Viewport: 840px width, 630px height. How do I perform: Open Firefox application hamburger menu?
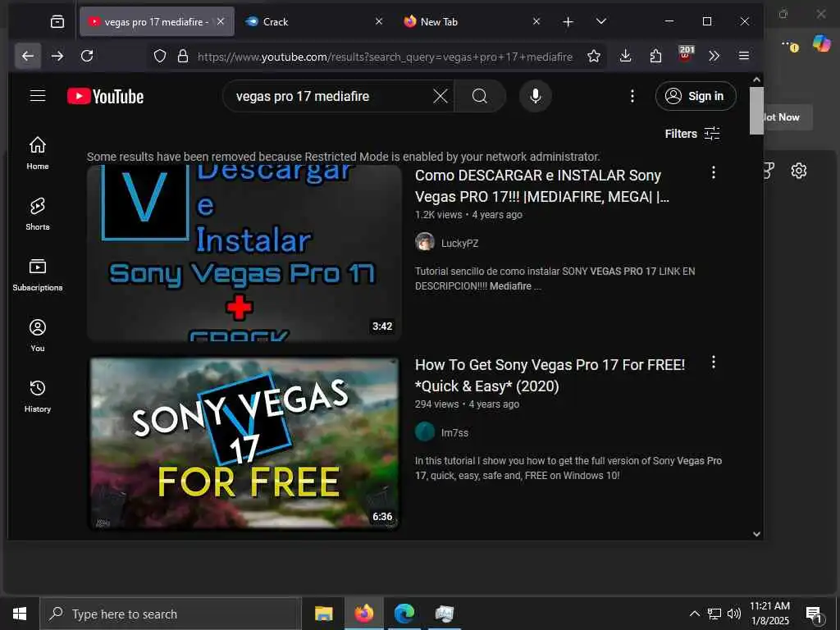[743, 56]
